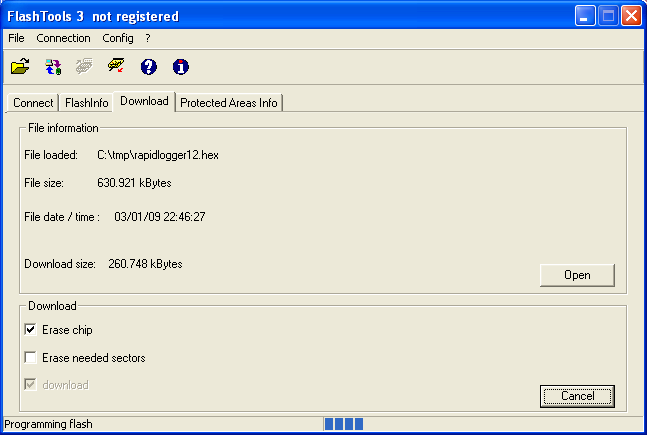Enable Erase needed sectors checkbox
This screenshot has height=435, width=647.
30,357
